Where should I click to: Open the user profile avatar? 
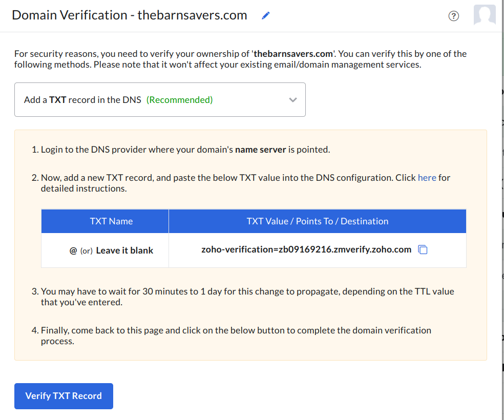click(485, 14)
